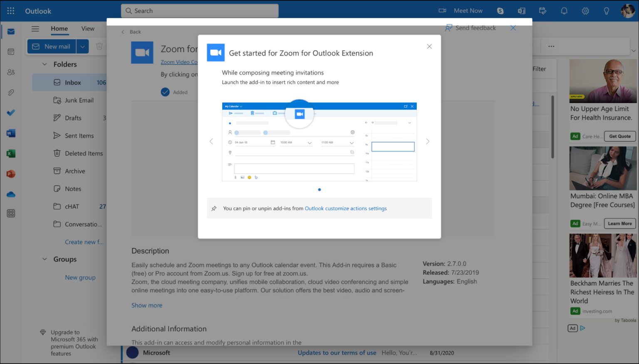This screenshot has width=639, height=364.
Task: Collapse the Folders section
Action: coord(45,64)
